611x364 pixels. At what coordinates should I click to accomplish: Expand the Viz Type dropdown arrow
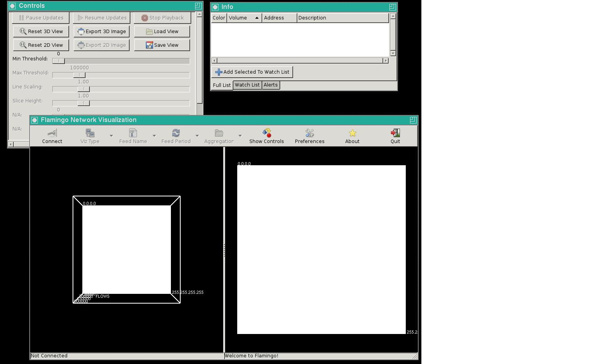(x=111, y=136)
